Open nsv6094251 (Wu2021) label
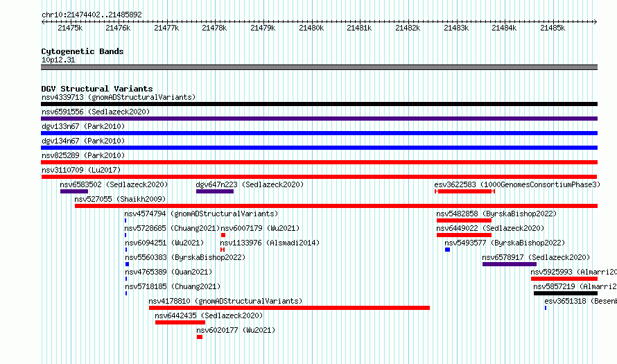 [164, 243]
